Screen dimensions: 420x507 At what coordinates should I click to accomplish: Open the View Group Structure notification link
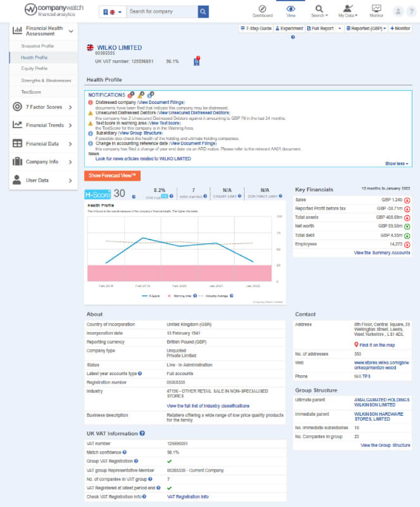tap(141, 133)
